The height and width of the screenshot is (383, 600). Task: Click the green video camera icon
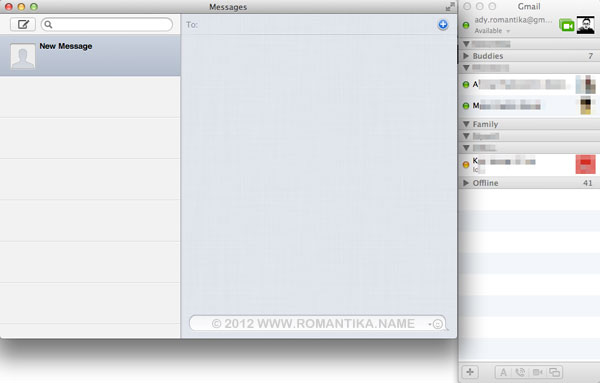(567, 25)
